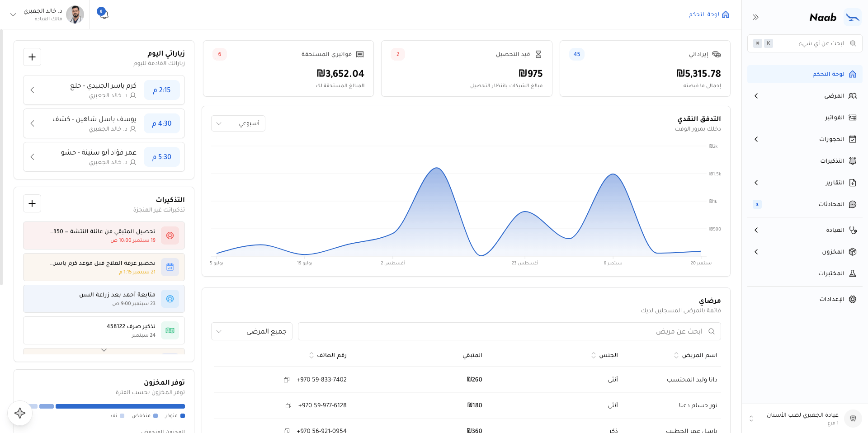The height and width of the screenshot is (433, 868).
Task: Add a new reminder with plus button in التذكيرات
Action: pyautogui.click(x=32, y=203)
